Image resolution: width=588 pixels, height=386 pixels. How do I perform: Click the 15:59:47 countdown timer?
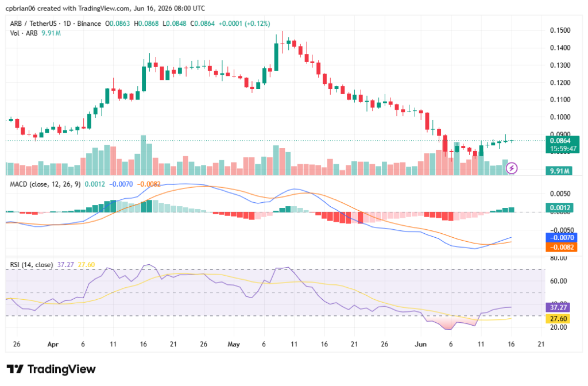(563, 149)
